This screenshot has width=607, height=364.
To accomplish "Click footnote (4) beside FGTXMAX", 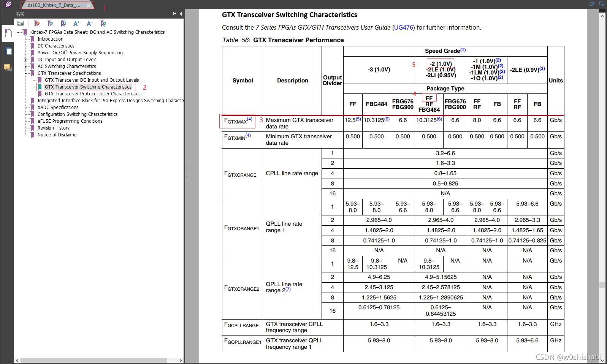I will point(249,119).
